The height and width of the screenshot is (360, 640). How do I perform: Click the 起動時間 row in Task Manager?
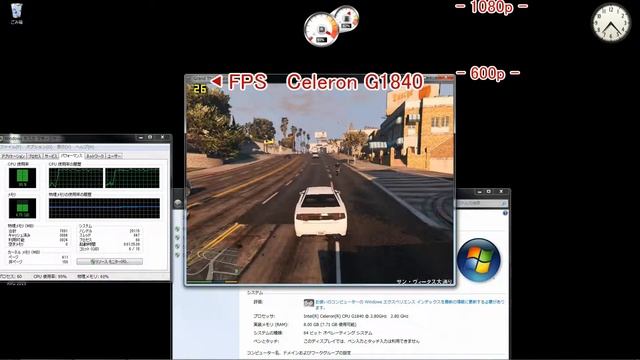click(x=109, y=244)
